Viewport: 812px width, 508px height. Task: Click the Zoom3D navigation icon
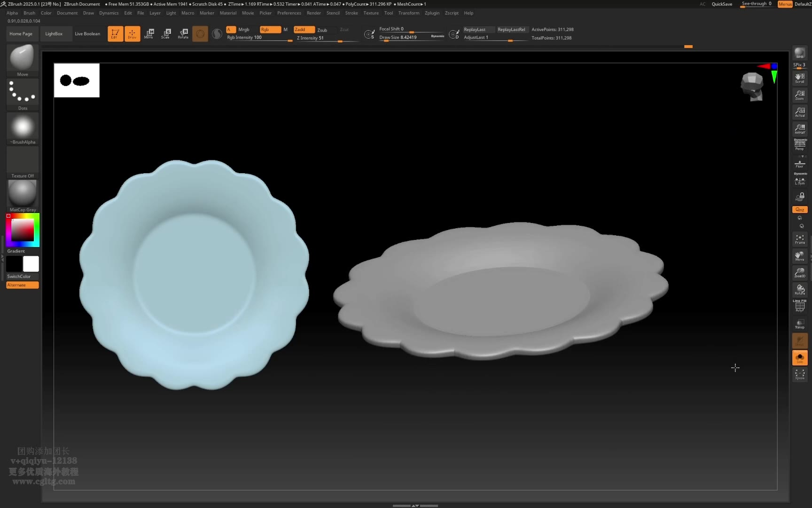[799, 273]
